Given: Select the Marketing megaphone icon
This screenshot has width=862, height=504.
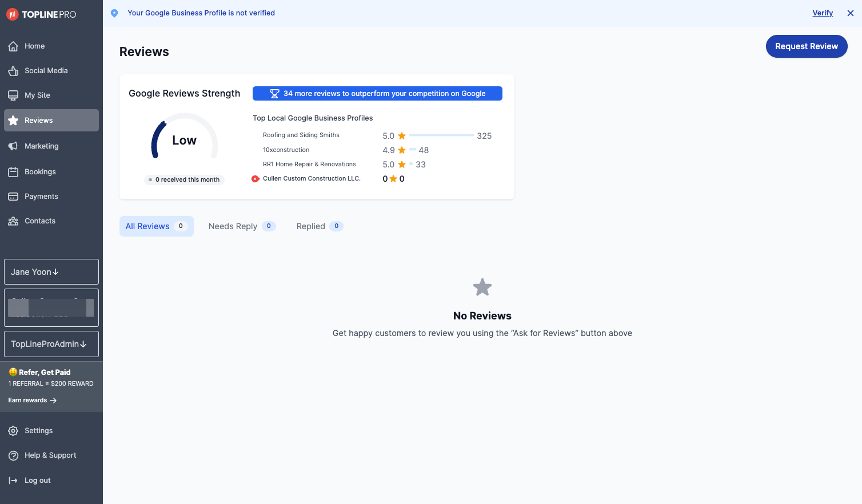Looking at the screenshot, I should 13,146.
